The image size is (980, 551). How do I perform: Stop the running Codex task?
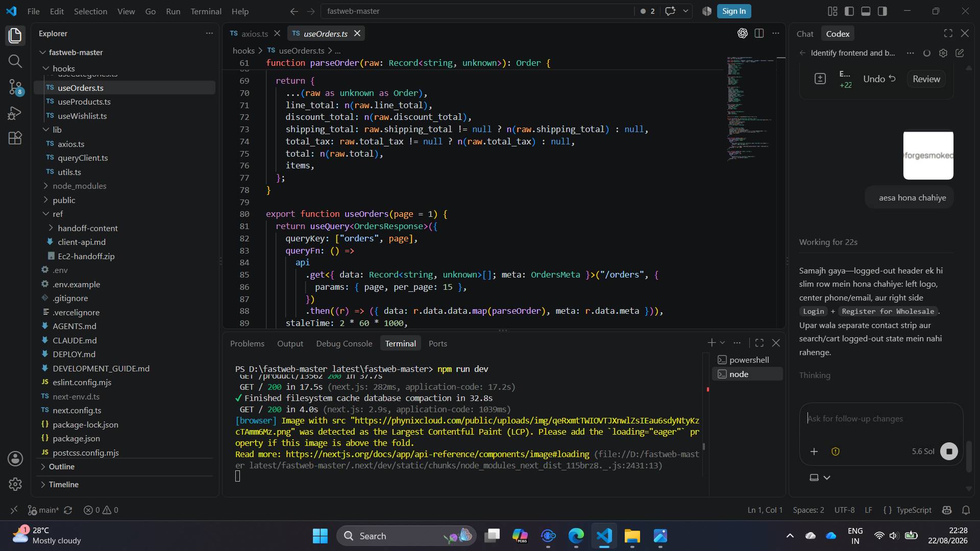[x=949, y=452]
